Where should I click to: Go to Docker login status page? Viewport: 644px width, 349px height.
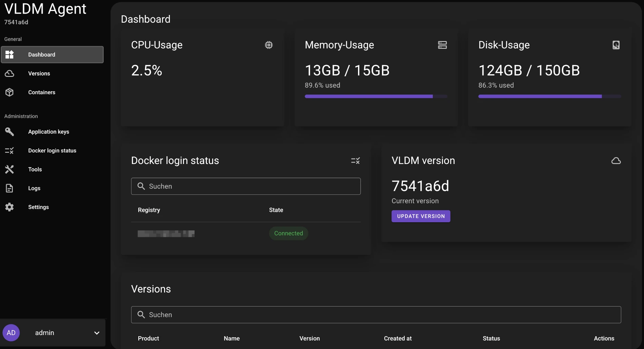tap(52, 151)
